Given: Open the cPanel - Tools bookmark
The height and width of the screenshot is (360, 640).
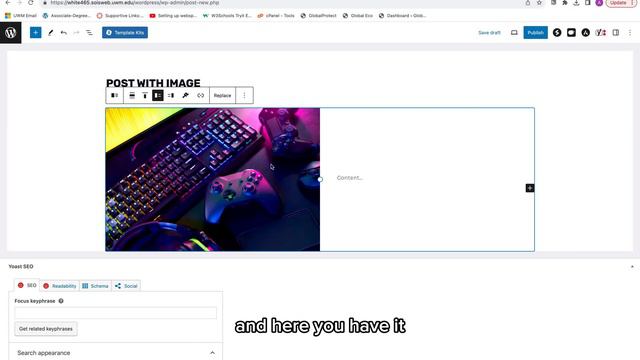Looking at the screenshot, I should [276, 16].
